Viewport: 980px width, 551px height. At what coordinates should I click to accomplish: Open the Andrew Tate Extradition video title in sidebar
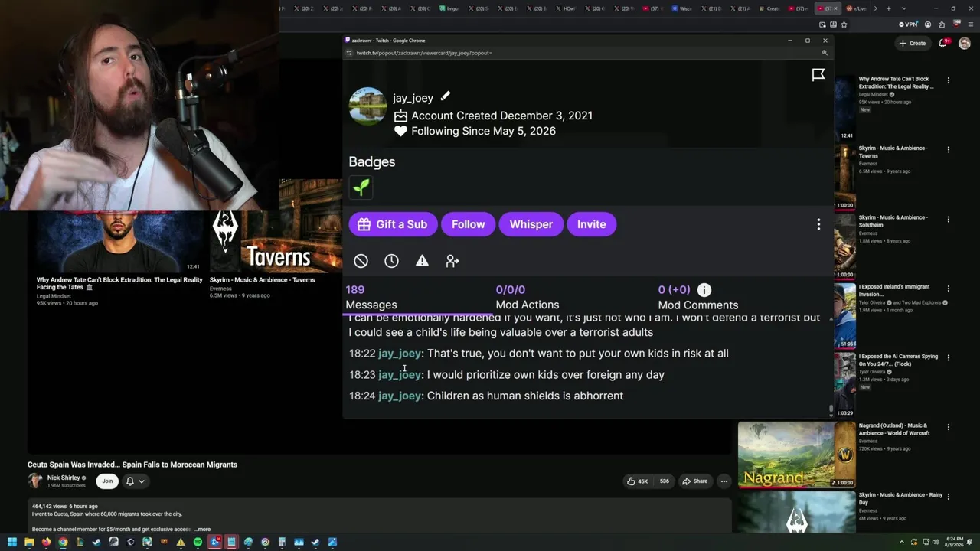pos(896,83)
